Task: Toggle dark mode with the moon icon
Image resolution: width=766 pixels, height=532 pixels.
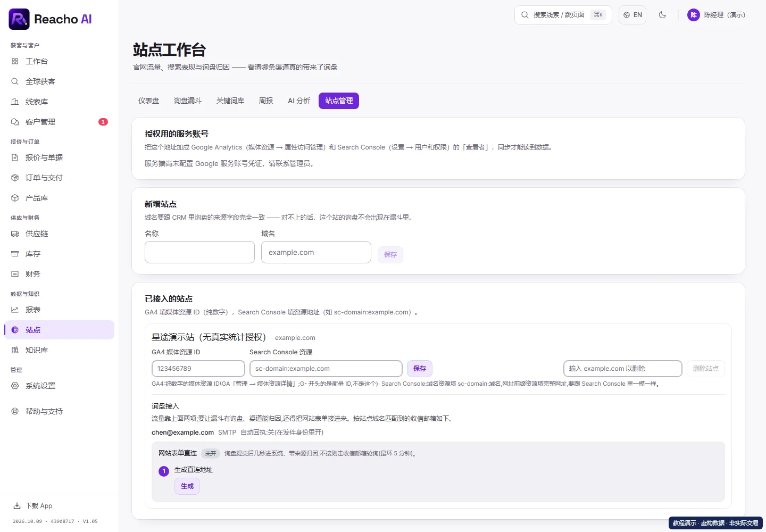Action: tap(662, 15)
